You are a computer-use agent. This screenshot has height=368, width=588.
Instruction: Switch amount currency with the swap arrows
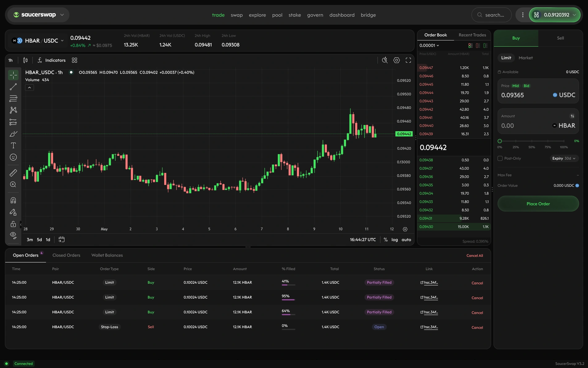coord(572,116)
